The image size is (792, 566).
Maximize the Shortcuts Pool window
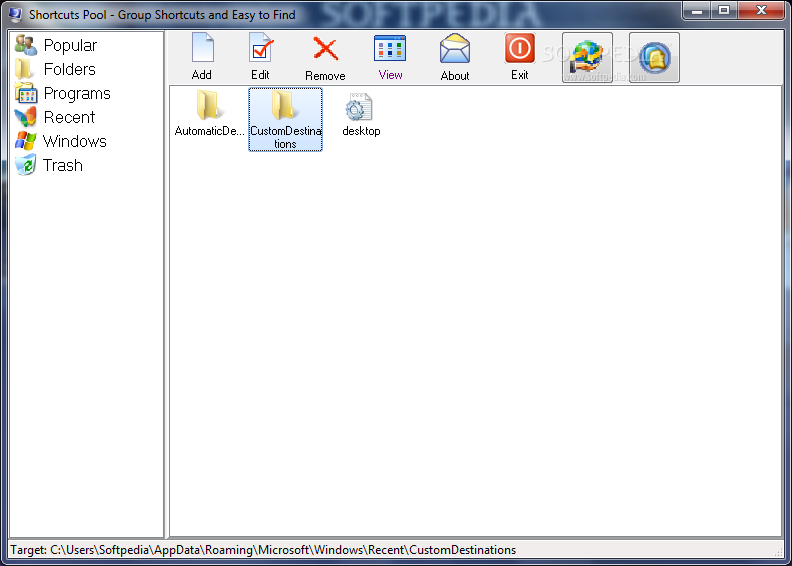pyautogui.click(x=724, y=11)
